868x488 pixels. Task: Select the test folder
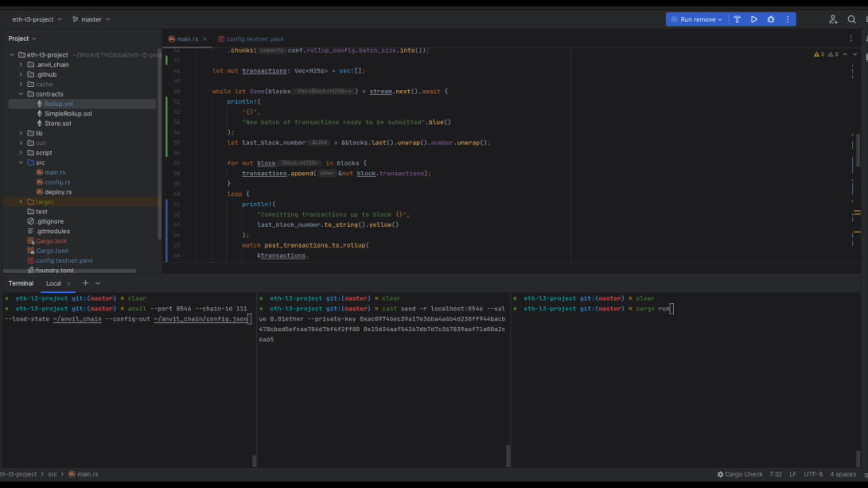[x=41, y=211]
